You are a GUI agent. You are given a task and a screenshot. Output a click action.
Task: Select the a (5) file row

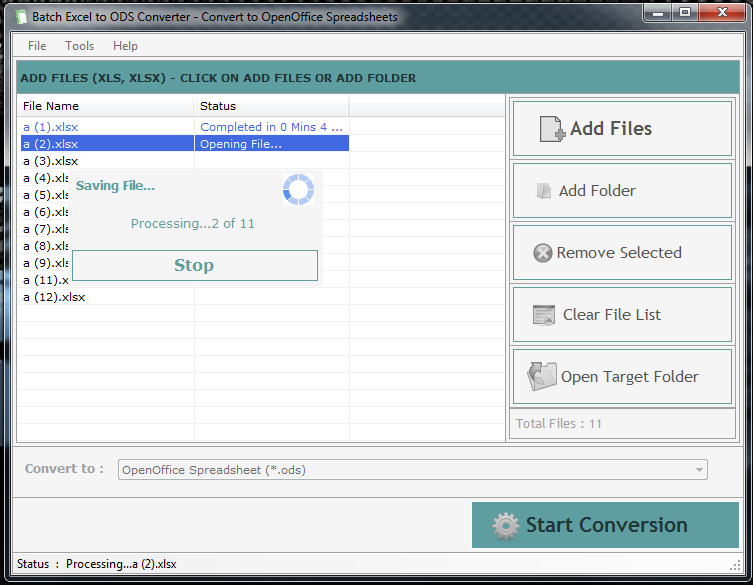(x=45, y=195)
